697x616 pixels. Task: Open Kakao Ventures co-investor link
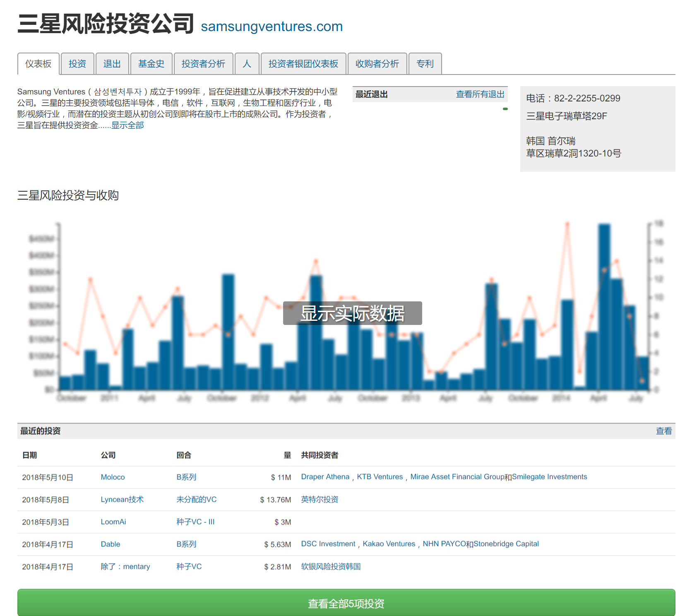389,544
